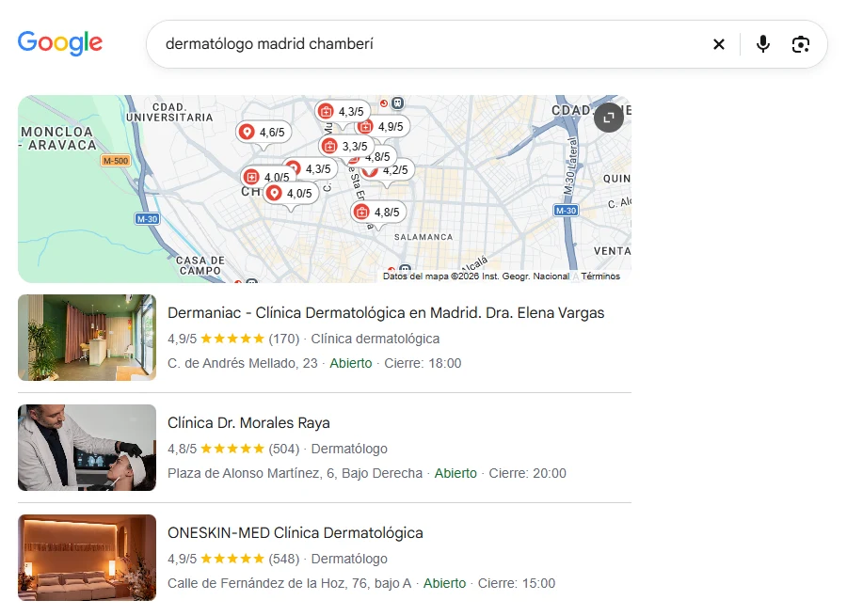Expand the map to full view

[x=609, y=118]
